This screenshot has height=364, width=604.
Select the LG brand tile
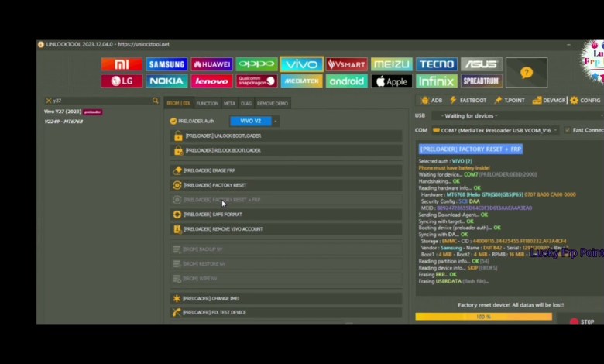click(122, 81)
